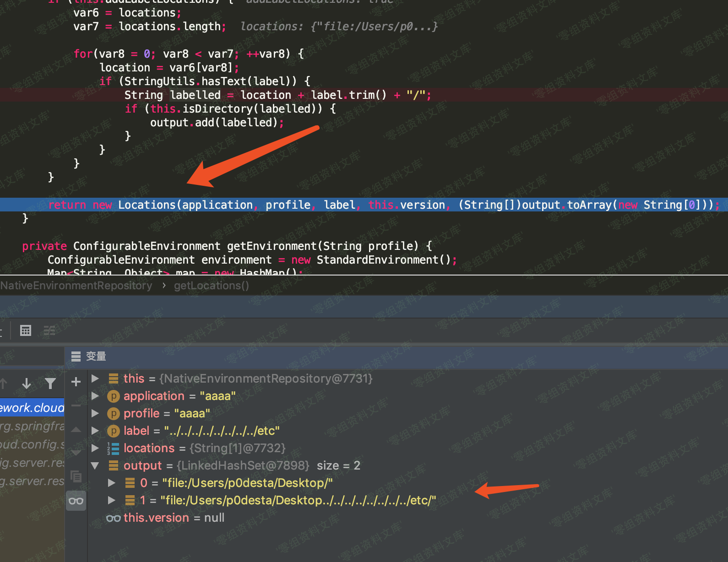
Task: Collapse the output LinkedHashSet node
Action: point(95,465)
